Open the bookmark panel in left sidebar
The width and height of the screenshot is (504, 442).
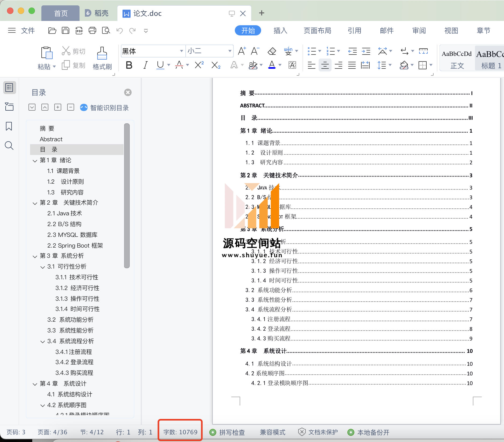coord(9,126)
